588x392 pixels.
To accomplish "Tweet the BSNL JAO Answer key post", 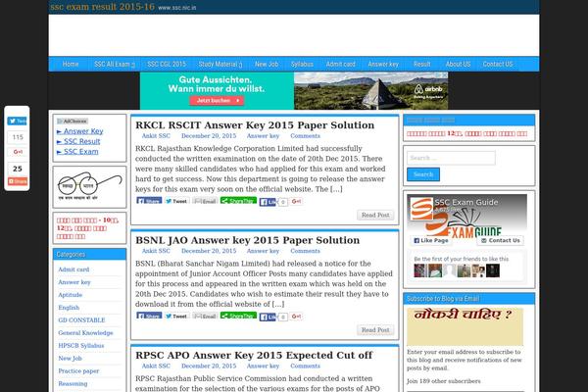I will (176, 317).
